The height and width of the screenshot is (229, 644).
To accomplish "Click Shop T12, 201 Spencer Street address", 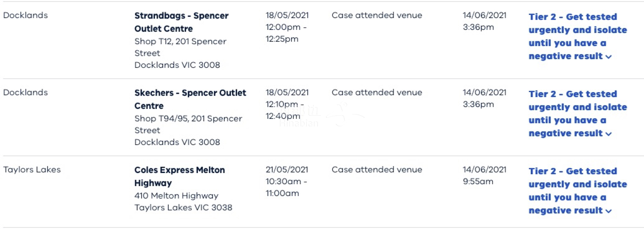I will pyautogui.click(x=180, y=47).
